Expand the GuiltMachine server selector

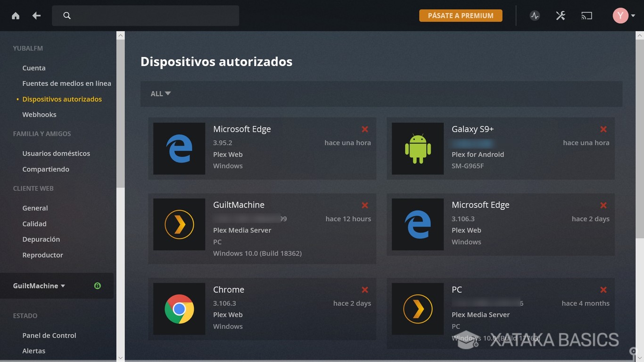click(x=38, y=286)
